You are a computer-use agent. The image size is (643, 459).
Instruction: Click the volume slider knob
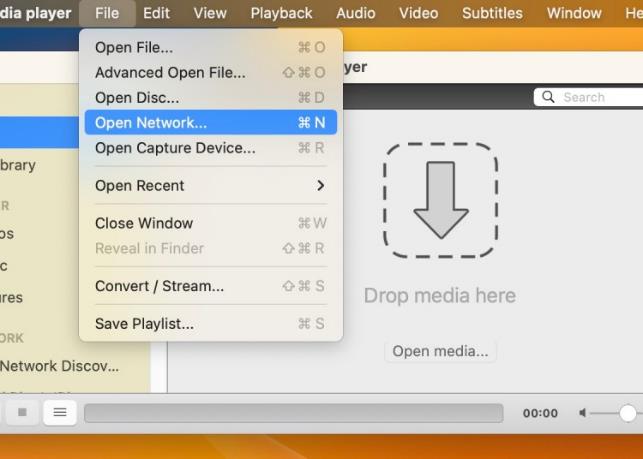click(627, 413)
